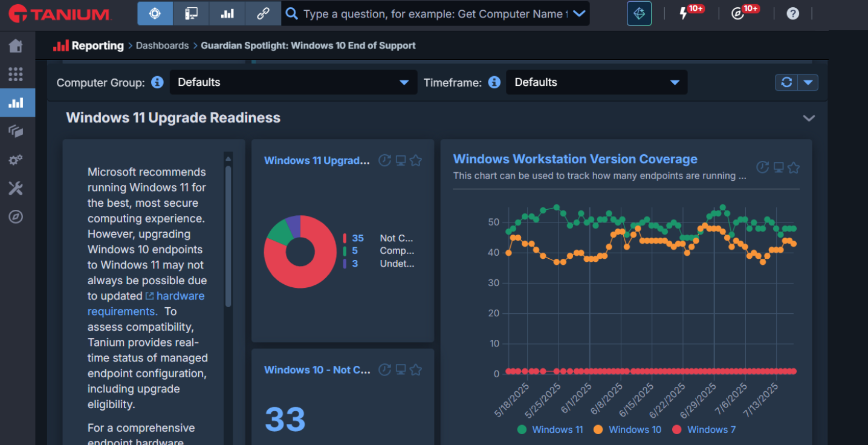Image resolution: width=868 pixels, height=445 pixels.
Task: Open the Timeframe Defaults dropdown
Action: point(597,82)
